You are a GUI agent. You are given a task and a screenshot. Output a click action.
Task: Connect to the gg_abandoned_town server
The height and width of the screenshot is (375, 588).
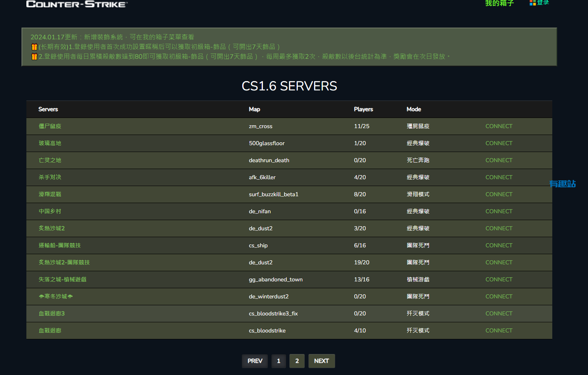[499, 279]
